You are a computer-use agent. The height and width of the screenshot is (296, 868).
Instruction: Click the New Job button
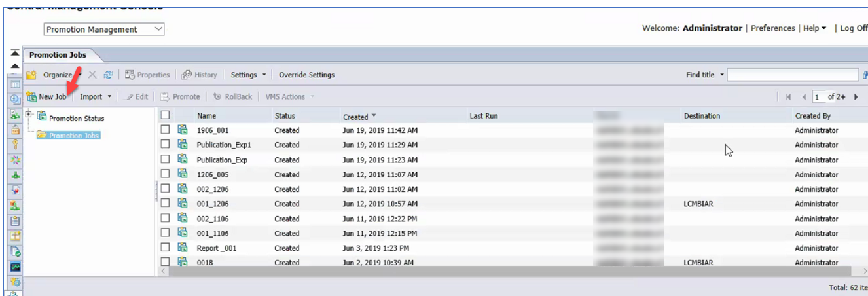point(46,97)
